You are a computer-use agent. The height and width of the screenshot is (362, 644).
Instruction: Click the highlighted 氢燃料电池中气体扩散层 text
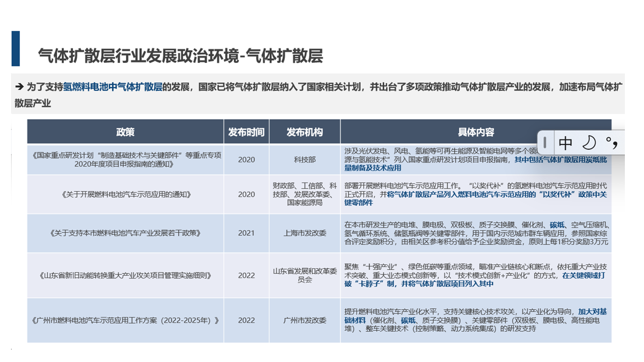[113, 87]
